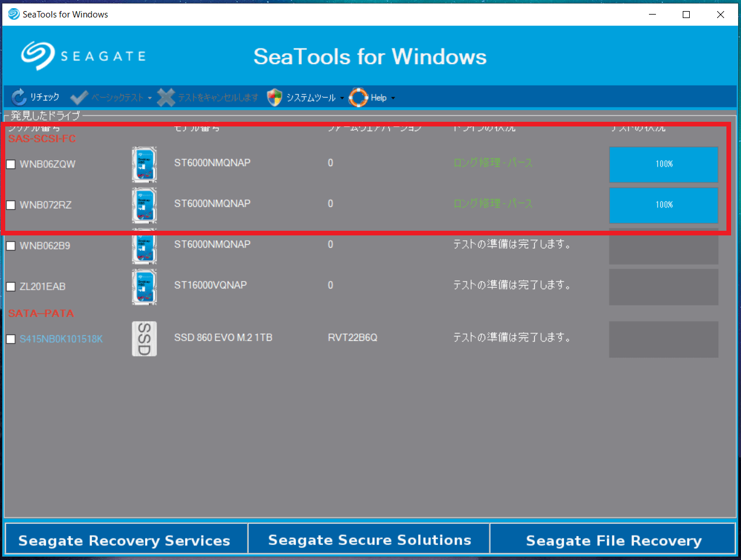
Task: Click model ST6000NMQNAP in the WNB072RZ row
Action: point(212,203)
